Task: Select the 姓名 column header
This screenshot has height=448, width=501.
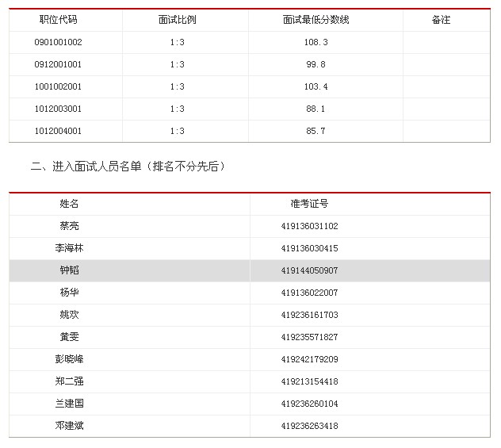Action: click(x=70, y=204)
